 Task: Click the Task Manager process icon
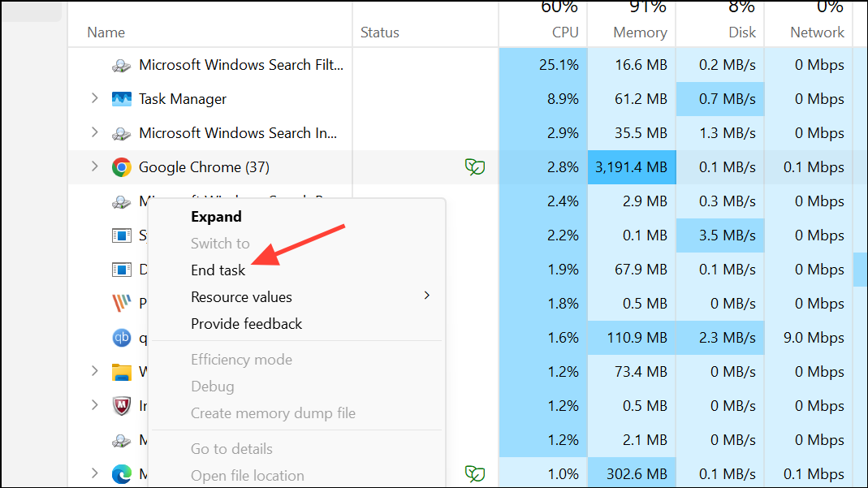[x=122, y=98]
